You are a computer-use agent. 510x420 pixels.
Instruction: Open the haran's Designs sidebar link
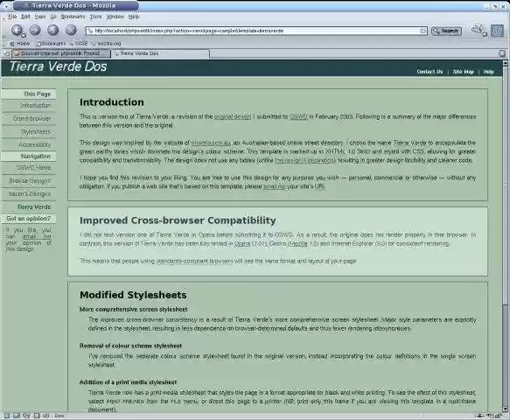click(30, 193)
